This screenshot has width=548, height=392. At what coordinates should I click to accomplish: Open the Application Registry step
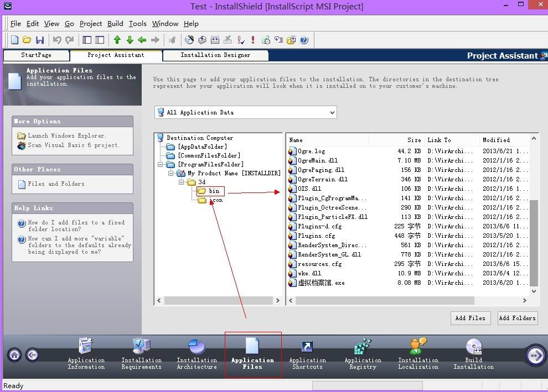[363, 354]
